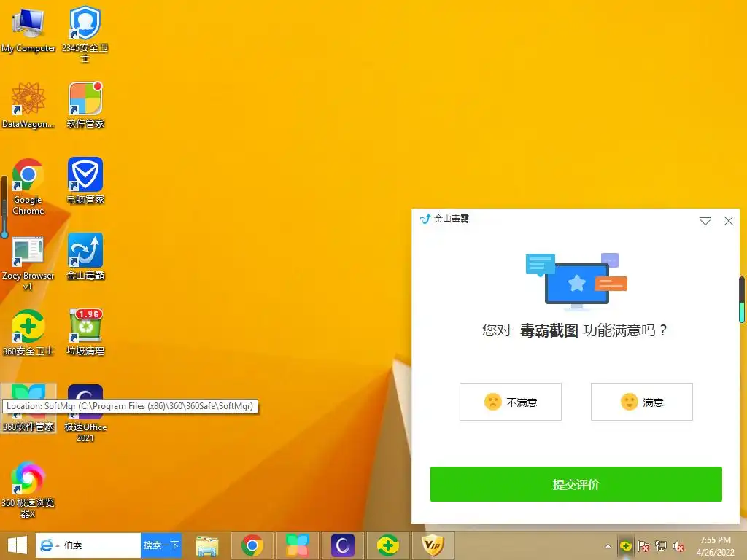Select the DataWagon desktop shortcut
The width and height of the screenshot is (747, 560).
28,105
